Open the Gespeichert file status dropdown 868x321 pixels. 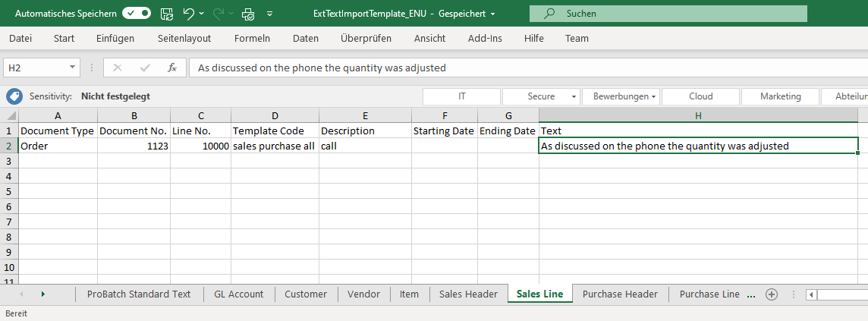[x=467, y=14]
